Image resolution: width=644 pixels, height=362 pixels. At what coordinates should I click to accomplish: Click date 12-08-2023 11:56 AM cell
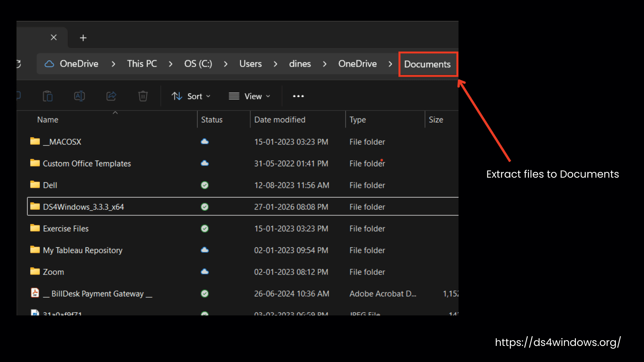click(291, 185)
